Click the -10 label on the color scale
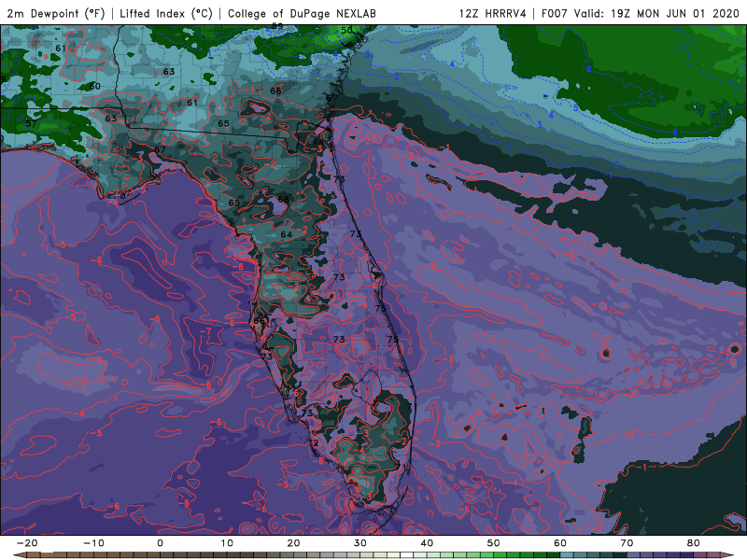 (x=93, y=543)
